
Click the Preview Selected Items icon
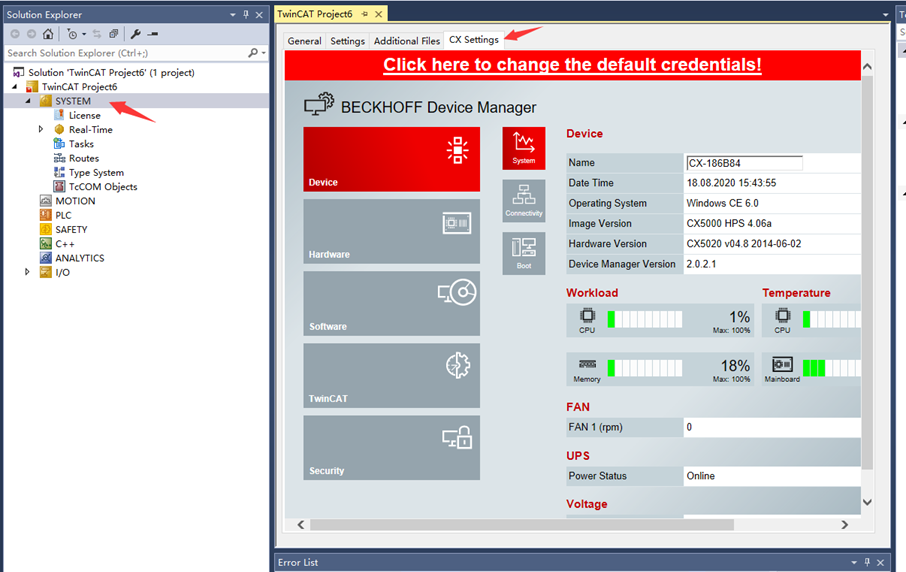click(153, 34)
